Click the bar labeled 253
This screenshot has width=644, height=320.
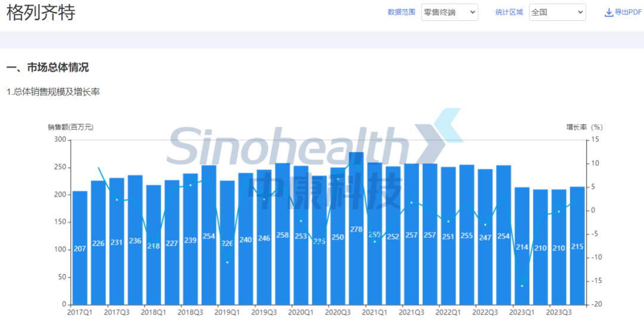pyautogui.click(x=301, y=235)
